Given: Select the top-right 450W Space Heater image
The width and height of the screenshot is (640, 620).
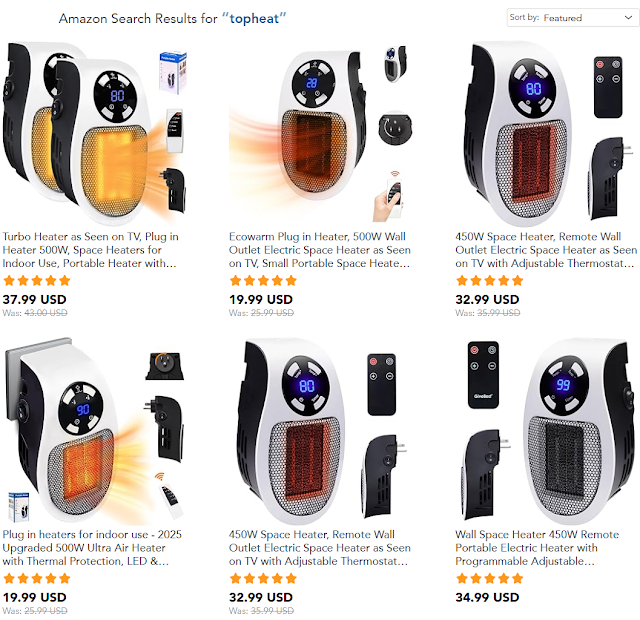Looking at the screenshot, I should pos(545,133).
